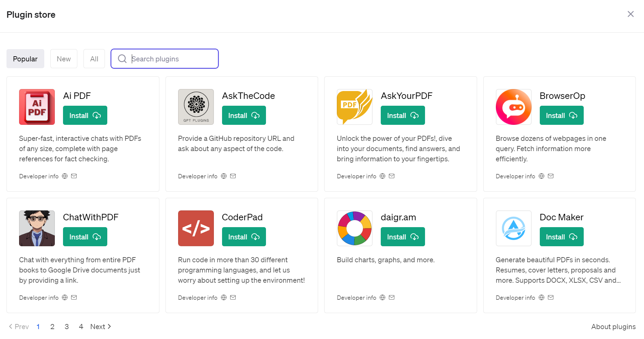Open ChatWithPDF developer email icon
Image resolution: width=644 pixels, height=339 pixels.
point(74,297)
